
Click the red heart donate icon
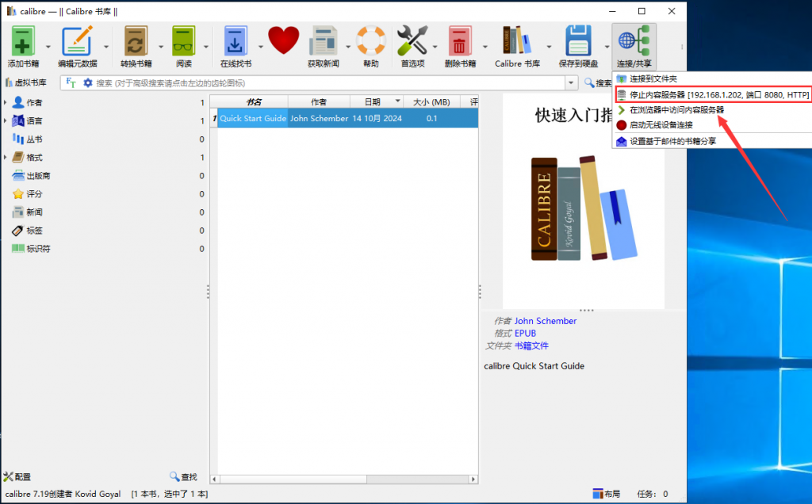[x=283, y=40]
